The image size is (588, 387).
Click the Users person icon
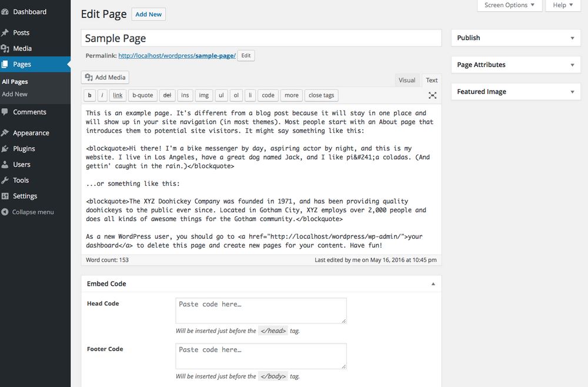click(x=5, y=164)
